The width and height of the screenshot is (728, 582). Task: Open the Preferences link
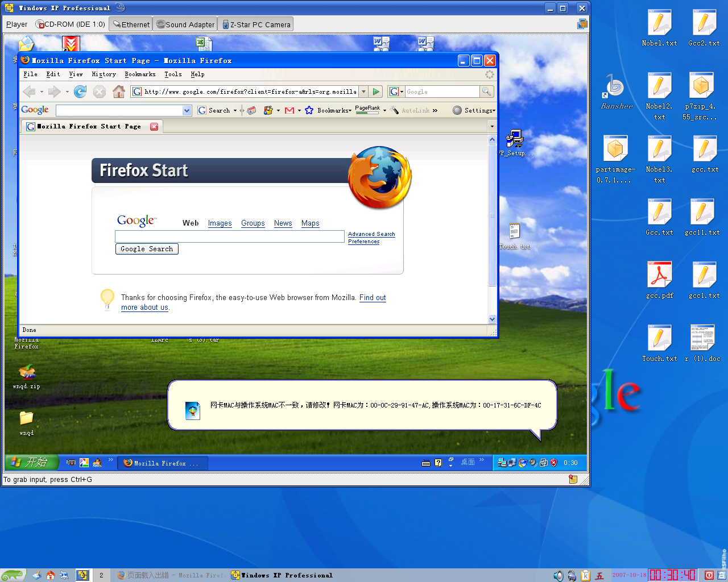(363, 242)
